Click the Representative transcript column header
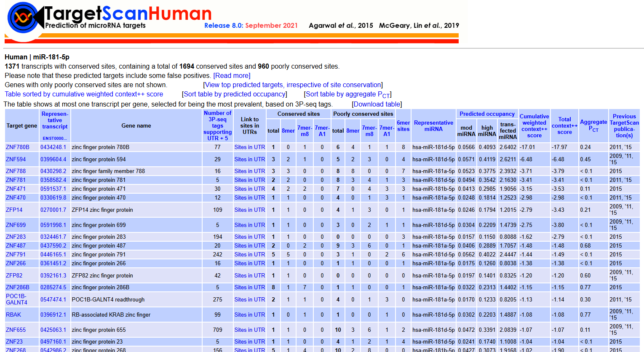644x352 pixels. tap(55, 120)
